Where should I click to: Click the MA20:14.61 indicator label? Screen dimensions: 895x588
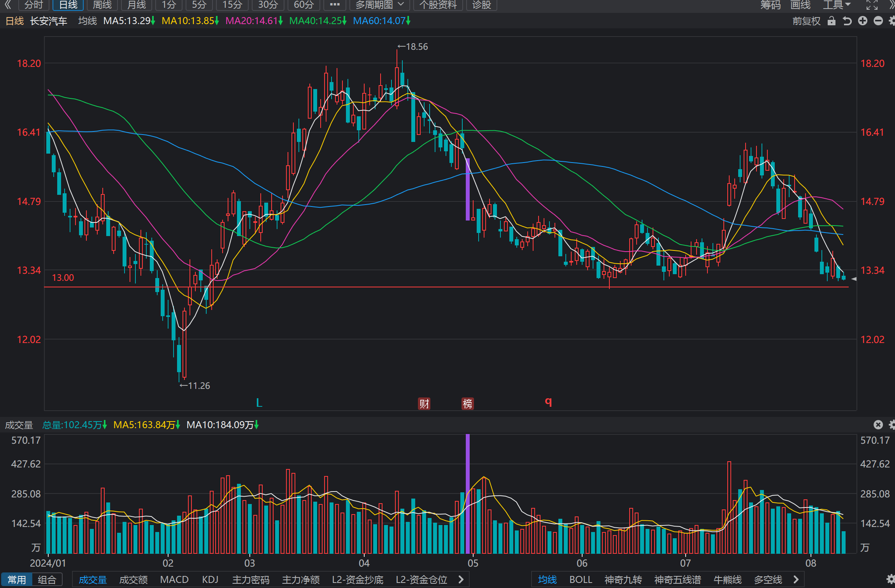254,21
